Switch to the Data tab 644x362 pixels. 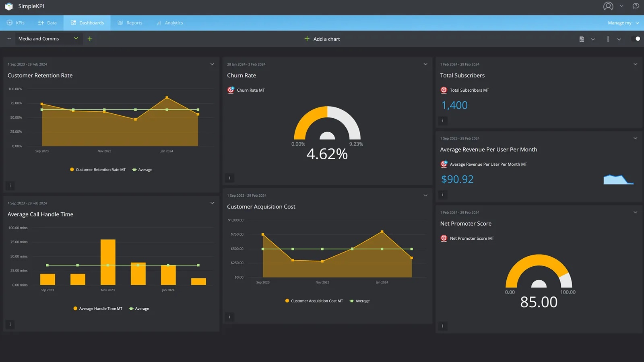point(47,23)
